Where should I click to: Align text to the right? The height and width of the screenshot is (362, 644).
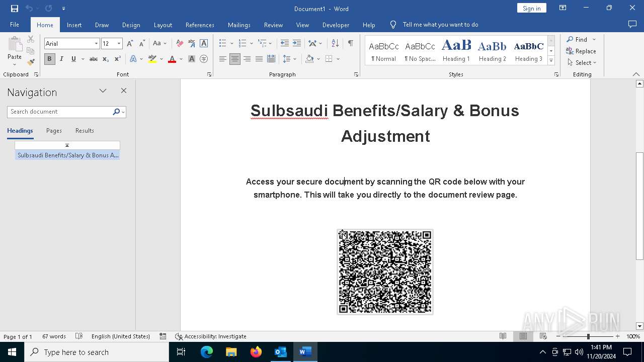[247, 59]
